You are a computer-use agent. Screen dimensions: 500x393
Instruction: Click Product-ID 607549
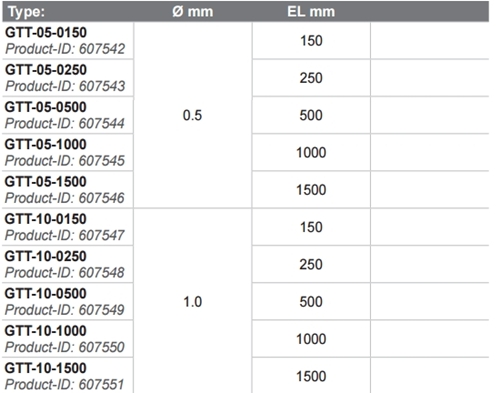[65, 310]
